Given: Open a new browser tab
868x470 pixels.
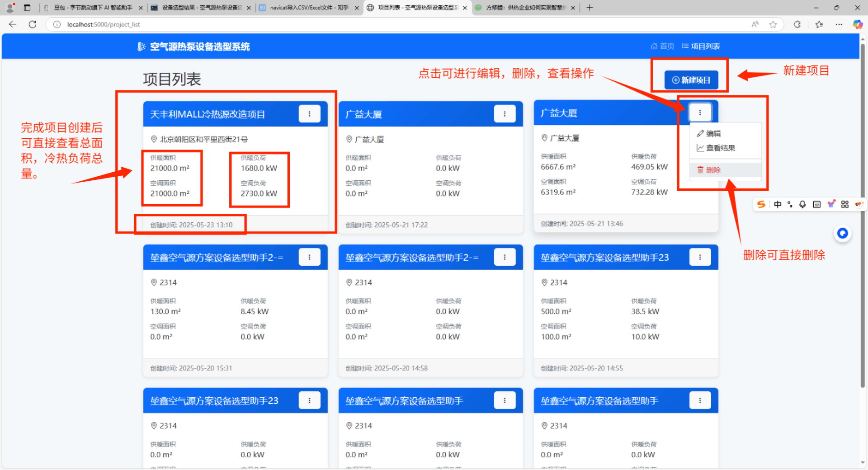Looking at the screenshot, I should coord(590,8).
